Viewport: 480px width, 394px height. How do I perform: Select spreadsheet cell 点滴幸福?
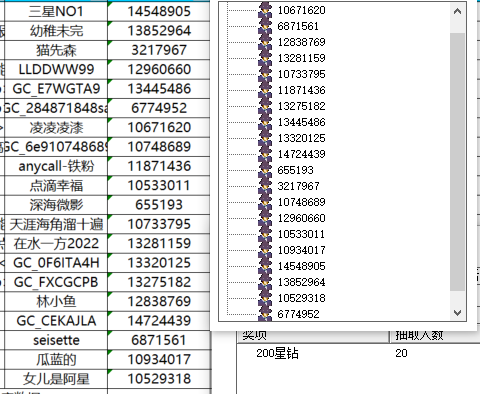point(56,186)
